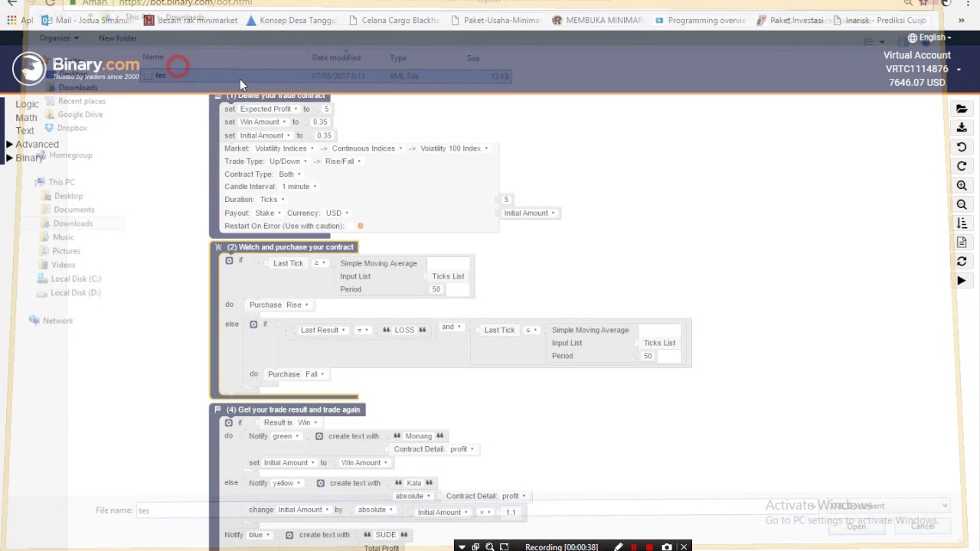Screen dimensions: 980x551
Task: Click the gear before 'create text with Monang'
Action: (x=319, y=436)
